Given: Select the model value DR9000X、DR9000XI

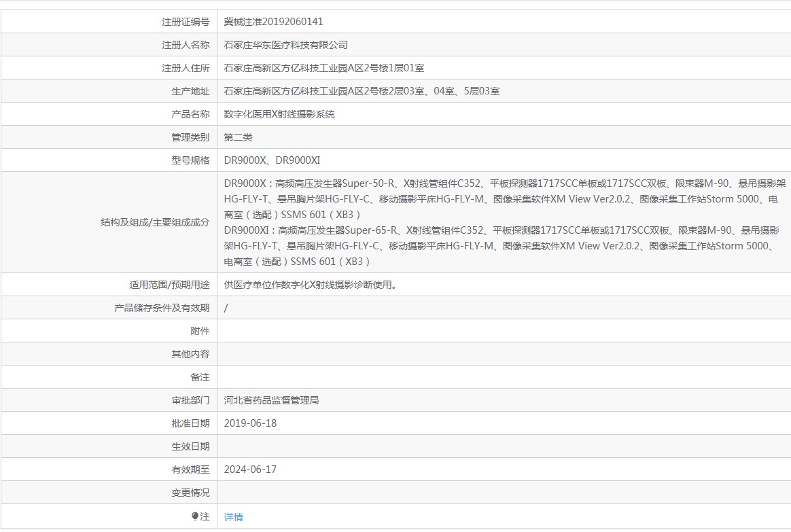Looking at the screenshot, I should click(272, 160).
